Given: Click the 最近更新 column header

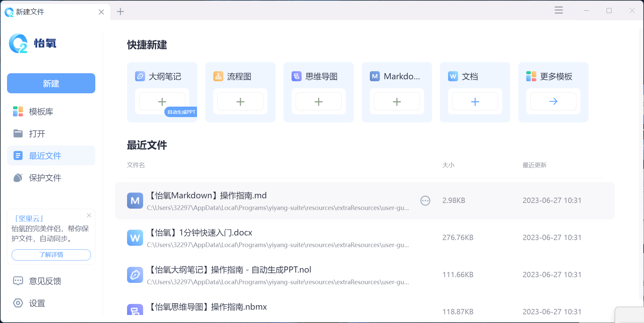Looking at the screenshot, I should tap(535, 165).
